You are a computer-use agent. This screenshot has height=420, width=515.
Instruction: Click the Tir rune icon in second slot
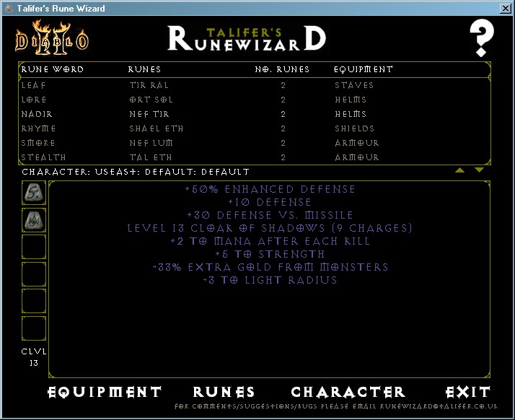[x=34, y=220]
